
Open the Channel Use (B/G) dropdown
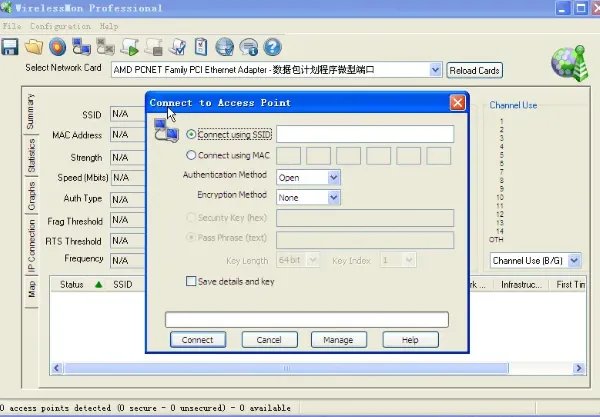pyautogui.click(x=574, y=261)
